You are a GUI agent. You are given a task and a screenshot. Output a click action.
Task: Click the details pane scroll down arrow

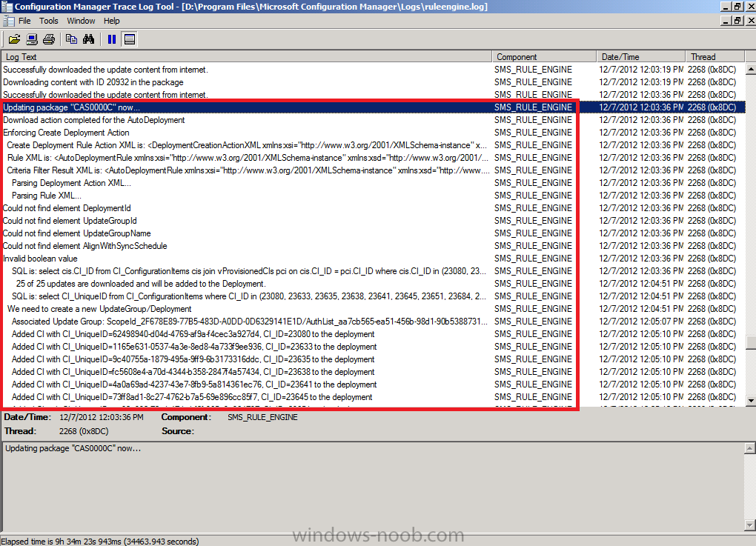750,525
